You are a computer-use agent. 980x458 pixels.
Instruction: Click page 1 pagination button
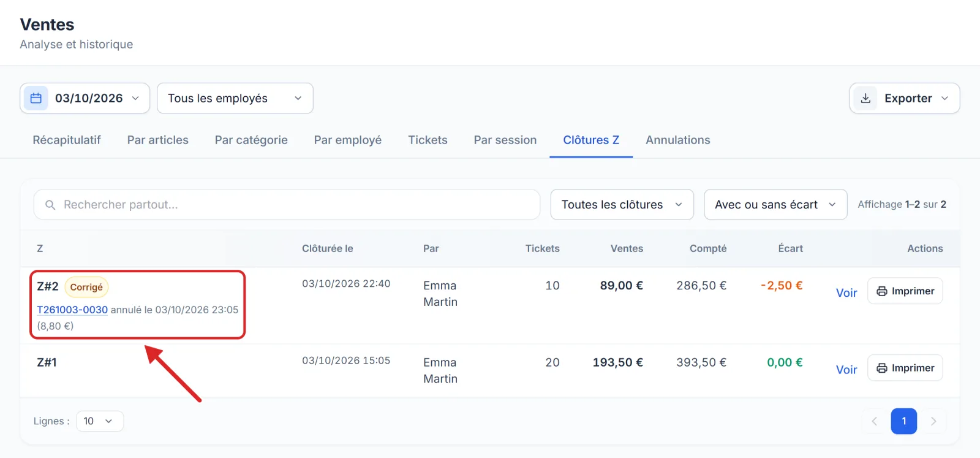pos(904,421)
